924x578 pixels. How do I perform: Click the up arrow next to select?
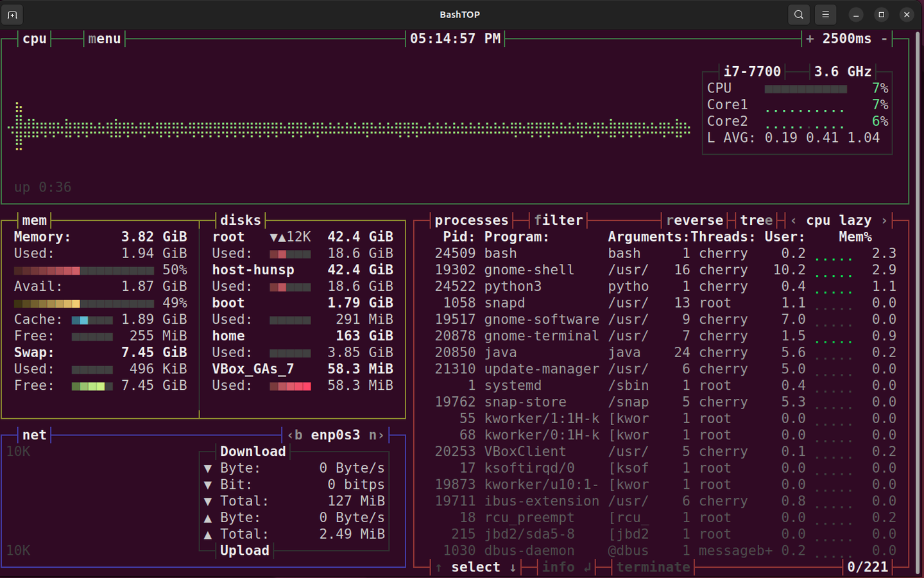(x=439, y=567)
